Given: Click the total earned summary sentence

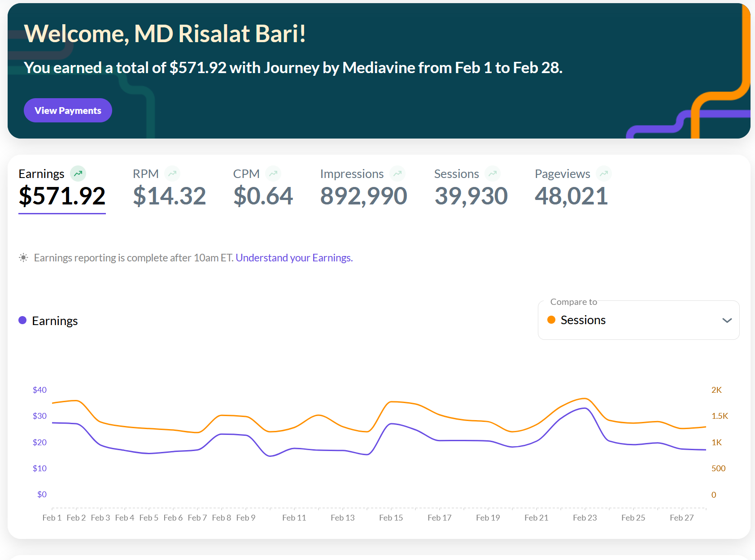Looking at the screenshot, I should [293, 68].
